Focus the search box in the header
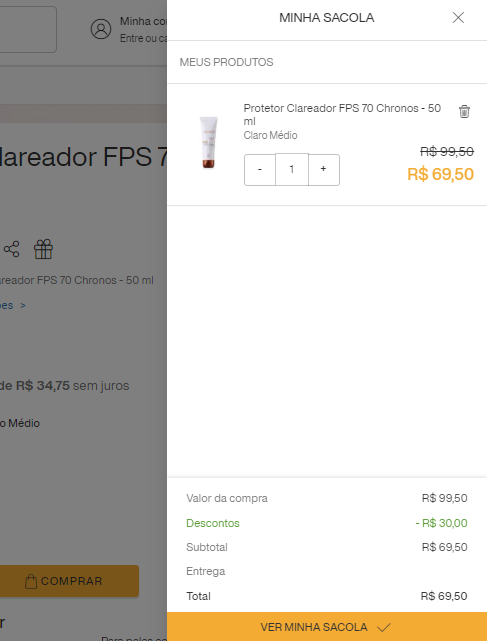487x641 pixels. click(28, 29)
